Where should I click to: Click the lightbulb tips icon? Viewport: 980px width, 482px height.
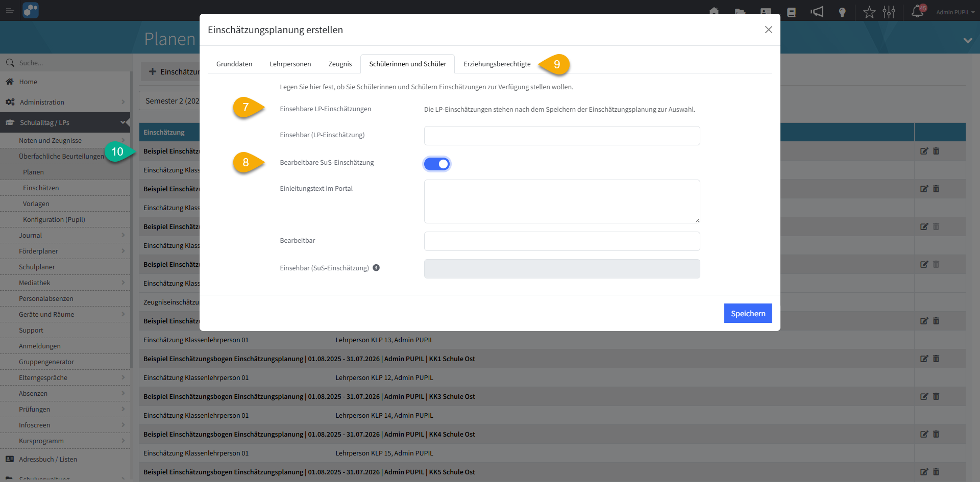pyautogui.click(x=842, y=12)
